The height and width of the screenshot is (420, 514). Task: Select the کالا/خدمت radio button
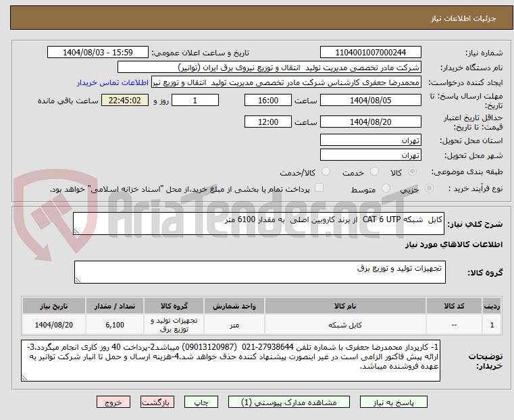326,172
